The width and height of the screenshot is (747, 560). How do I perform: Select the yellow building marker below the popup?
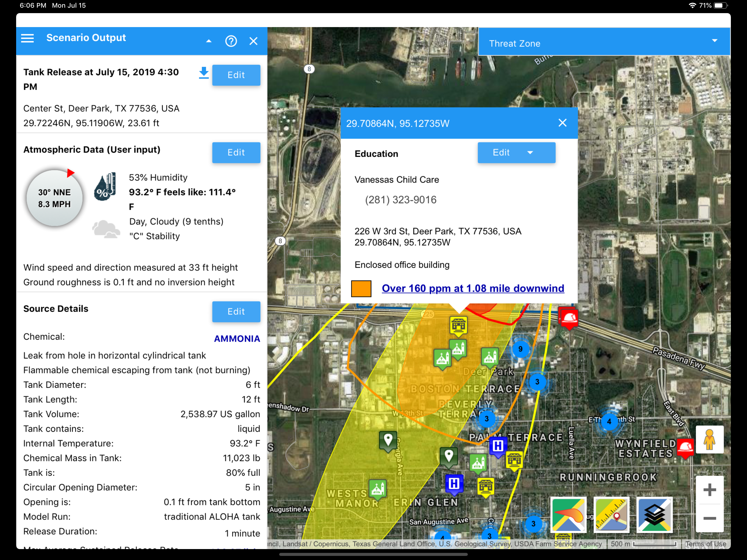458,326
